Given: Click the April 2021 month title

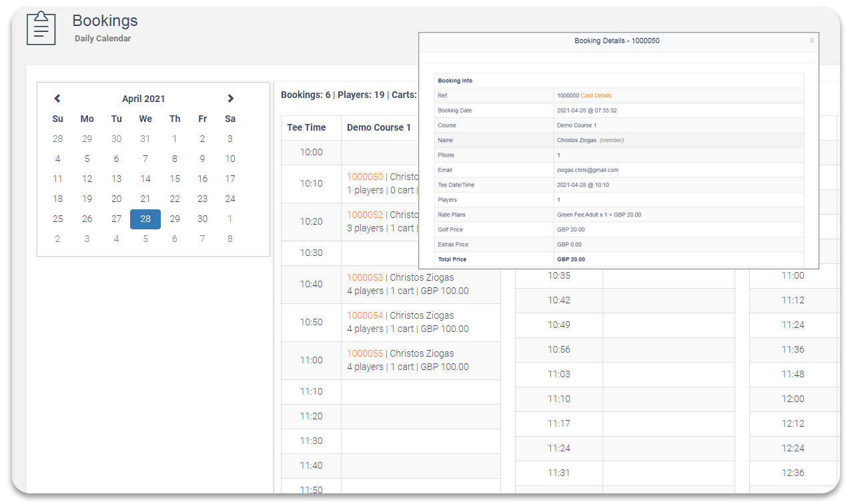Looking at the screenshot, I should (x=143, y=99).
